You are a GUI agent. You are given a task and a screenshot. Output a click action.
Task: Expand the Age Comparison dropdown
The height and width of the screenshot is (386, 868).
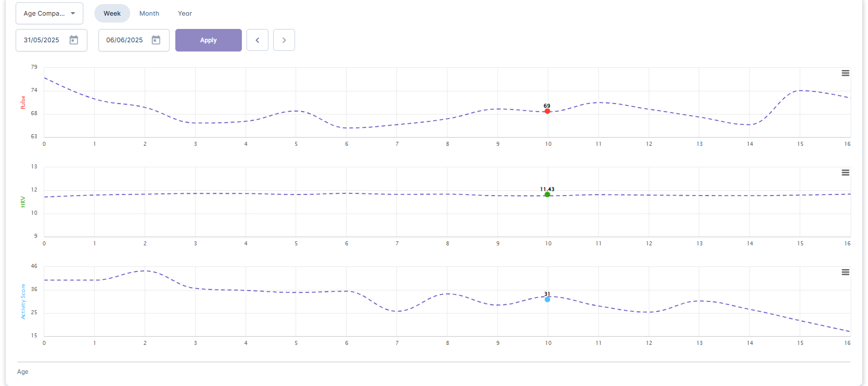coord(49,13)
